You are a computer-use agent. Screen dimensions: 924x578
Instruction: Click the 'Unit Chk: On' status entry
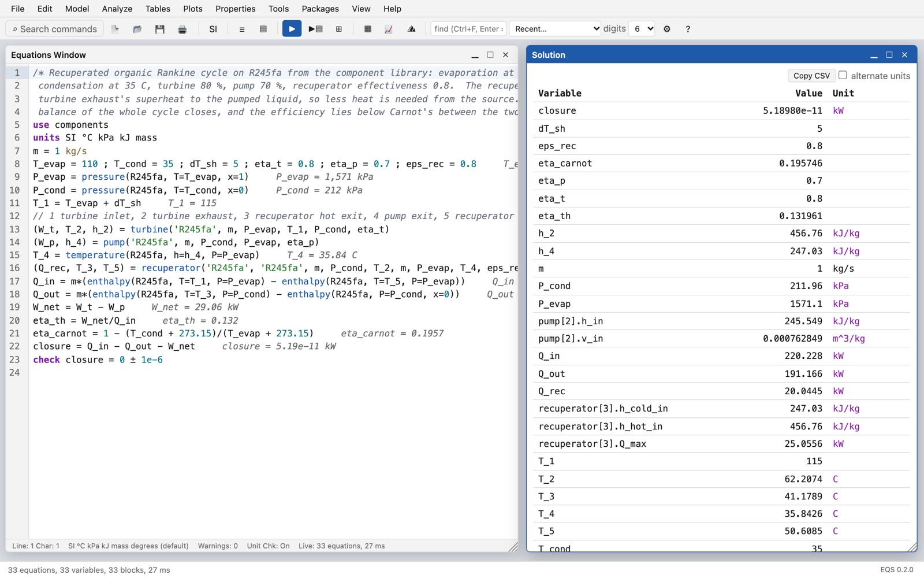(x=268, y=546)
